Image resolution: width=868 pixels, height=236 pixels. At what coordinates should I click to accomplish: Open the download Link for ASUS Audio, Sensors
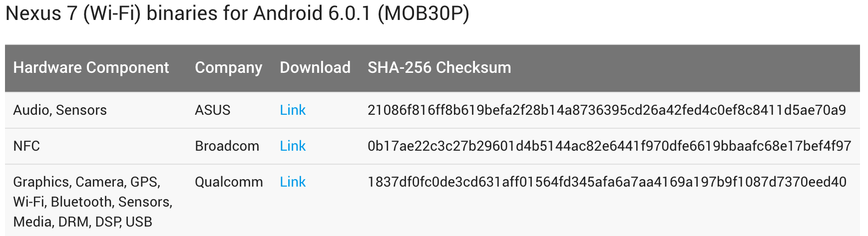click(x=293, y=110)
